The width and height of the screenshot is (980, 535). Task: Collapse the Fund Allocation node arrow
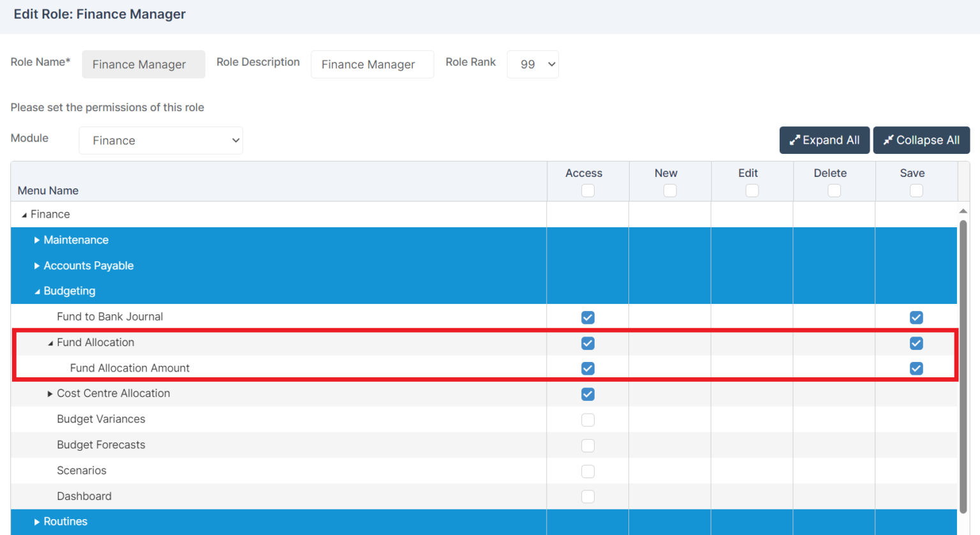pyautogui.click(x=50, y=343)
